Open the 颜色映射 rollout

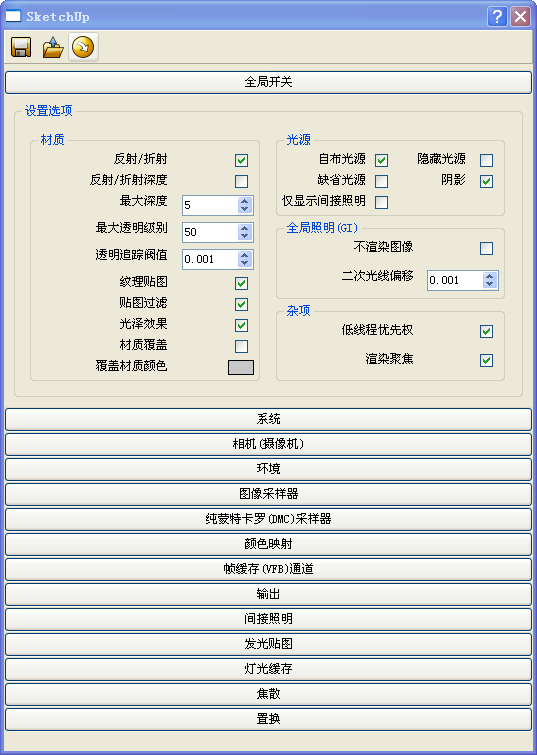tap(268, 545)
